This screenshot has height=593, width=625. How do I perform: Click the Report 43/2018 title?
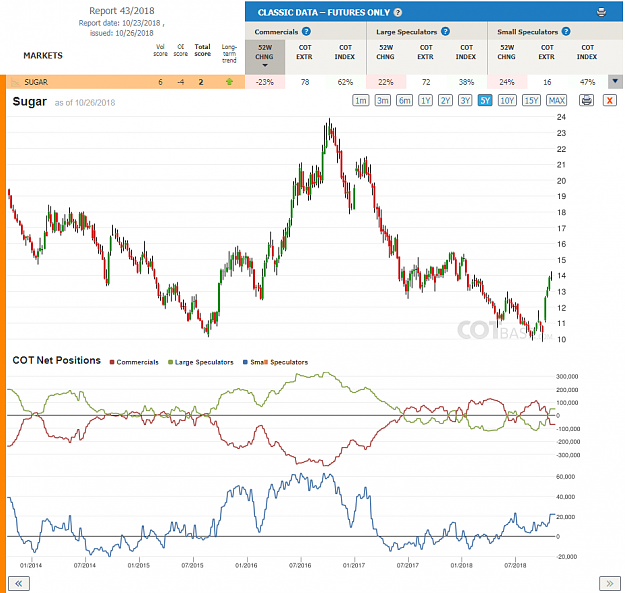pyautogui.click(x=122, y=11)
